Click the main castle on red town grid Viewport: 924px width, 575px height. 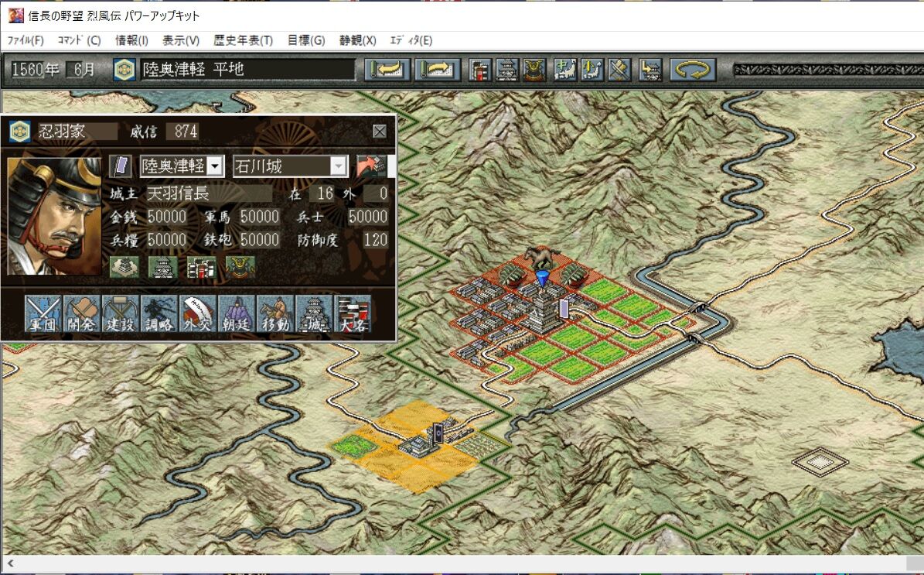pyautogui.click(x=542, y=311)
